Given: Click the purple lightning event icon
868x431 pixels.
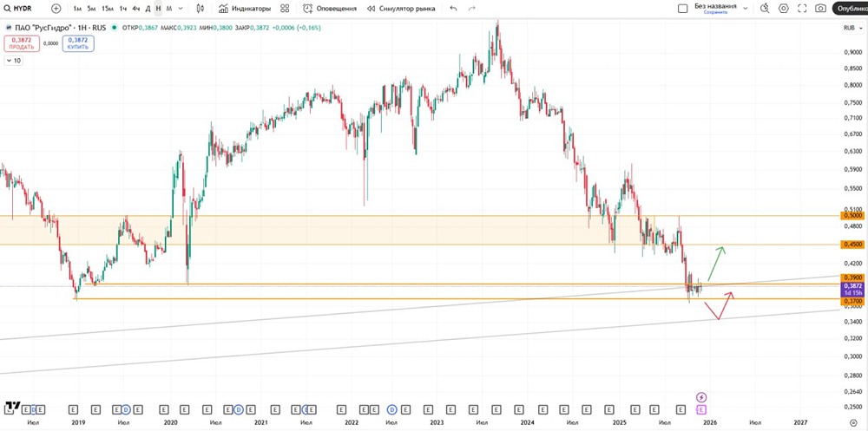Looking at the screenshot, I should [x=701, y=397].
